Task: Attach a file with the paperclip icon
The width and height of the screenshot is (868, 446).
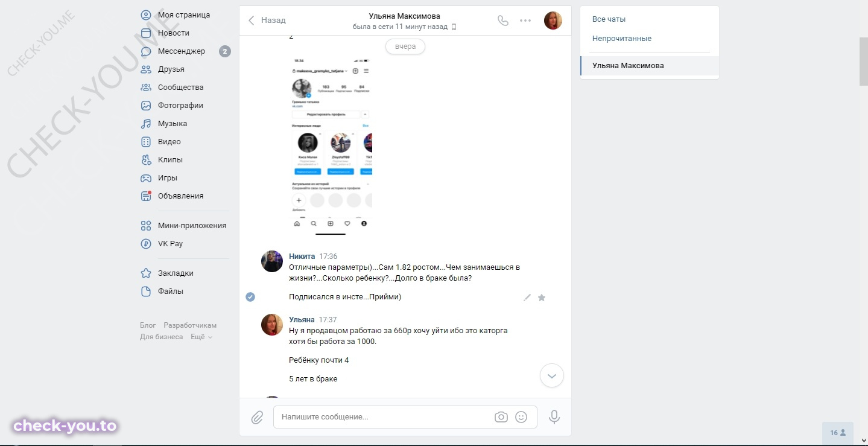Action: [257, 417]
